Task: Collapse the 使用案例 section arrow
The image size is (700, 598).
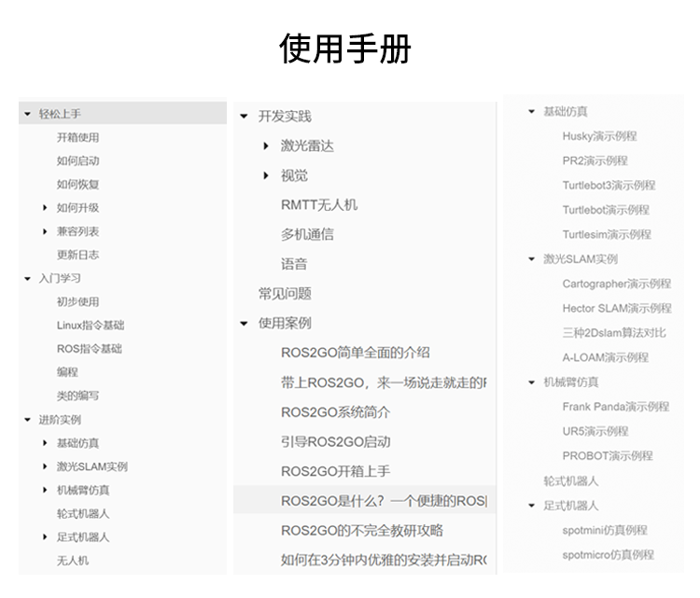Action: tap(244, 324)
